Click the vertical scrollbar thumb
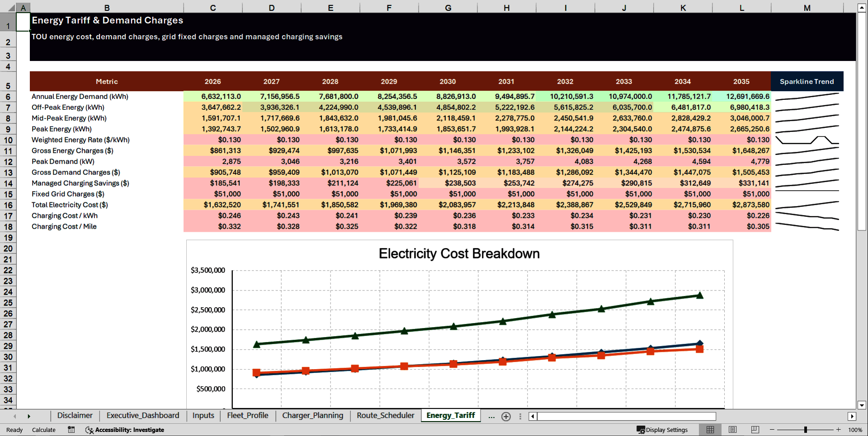The image size is (868, 436). pyautogui.click(x=862, y=121)
